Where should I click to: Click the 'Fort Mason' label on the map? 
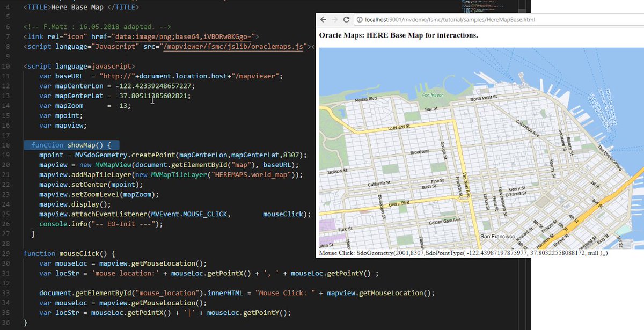pos(433,95)
